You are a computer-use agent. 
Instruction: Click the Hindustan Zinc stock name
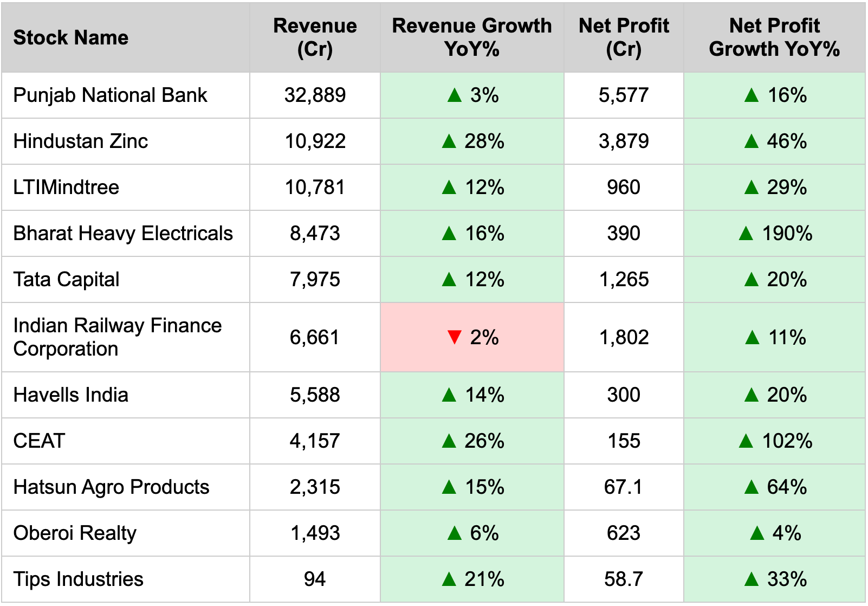[x=126, y=141]
